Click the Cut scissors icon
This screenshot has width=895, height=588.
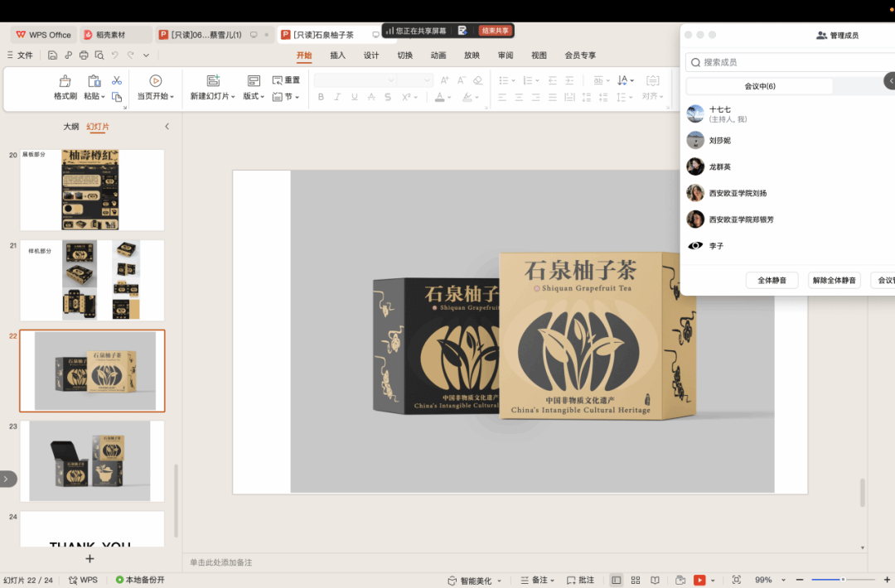pyautogui.click(x=117, y=80)
